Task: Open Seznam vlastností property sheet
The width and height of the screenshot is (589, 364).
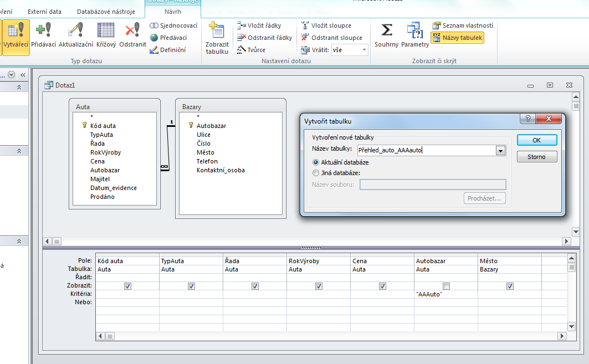Action: click(x=463, y=25)
